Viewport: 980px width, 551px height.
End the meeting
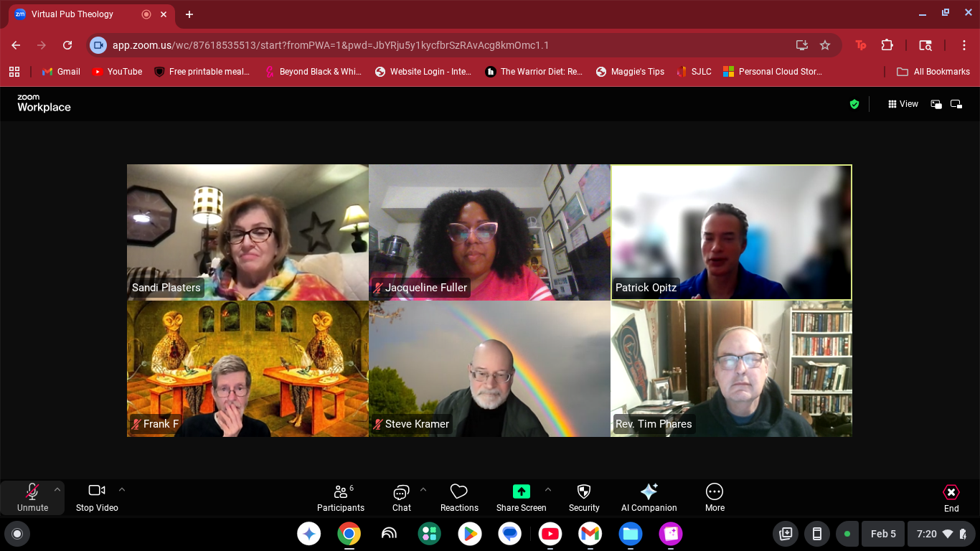click(x=951, y=497)
